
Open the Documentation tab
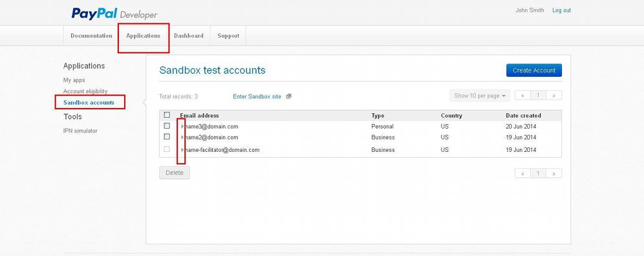pyautogui.click(x=91, y=36)
